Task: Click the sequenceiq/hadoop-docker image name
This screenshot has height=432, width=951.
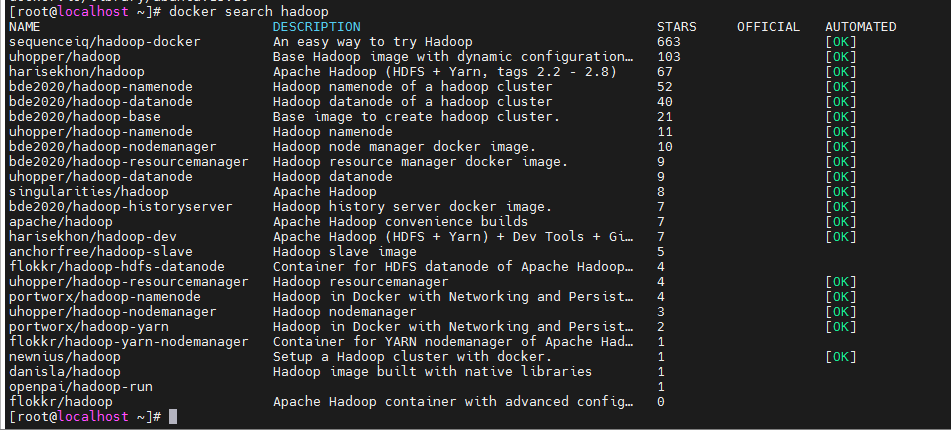Action: (105, 42)
